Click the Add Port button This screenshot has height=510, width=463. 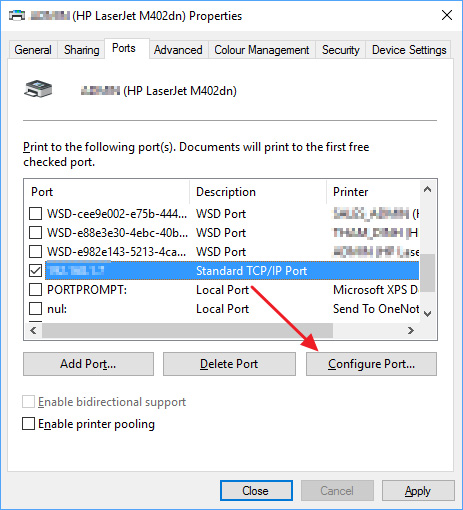tap(88, 364)
